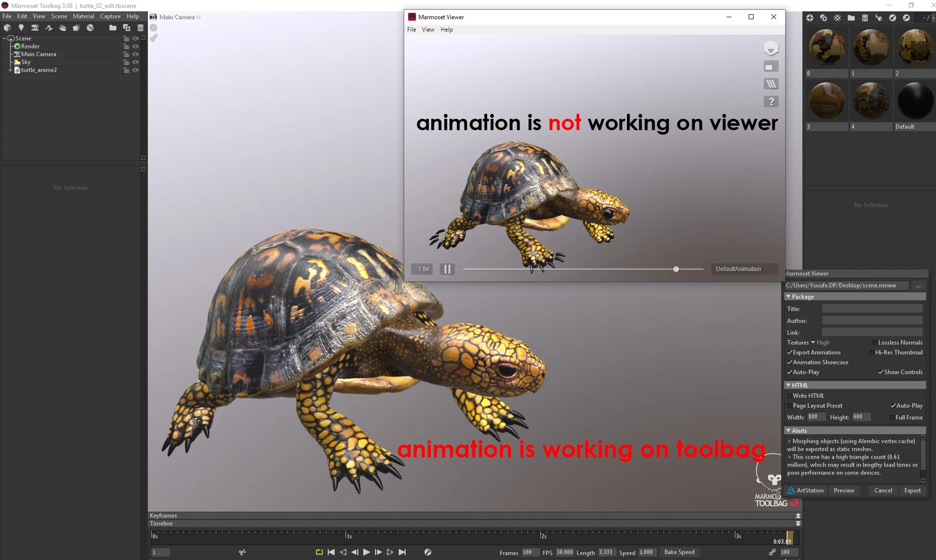Add a fog object with the cloud icon

pyautogui.click(x=63, y=28)
